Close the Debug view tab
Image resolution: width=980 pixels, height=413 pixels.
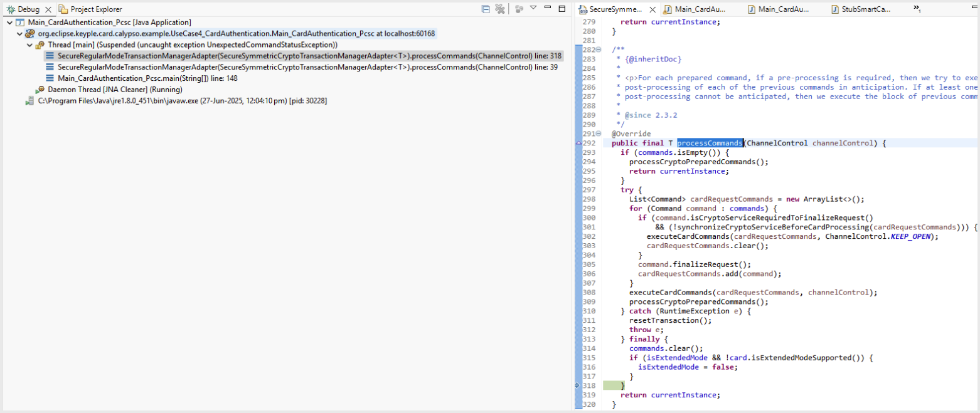(49, 10)
